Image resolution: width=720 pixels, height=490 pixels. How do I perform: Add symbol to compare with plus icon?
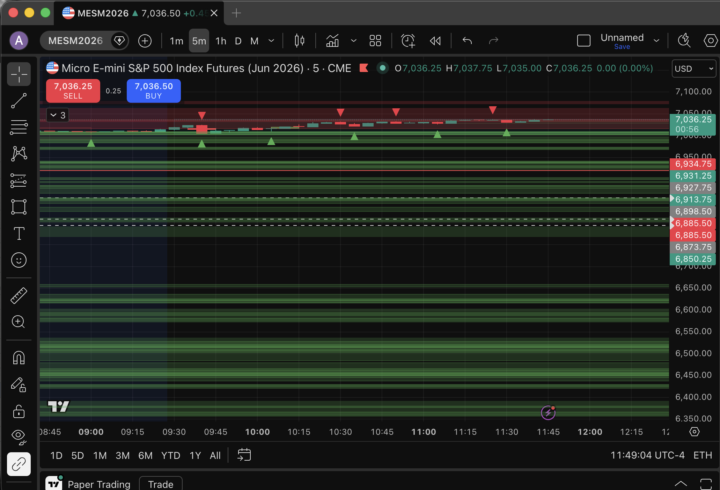pos(145,41)
